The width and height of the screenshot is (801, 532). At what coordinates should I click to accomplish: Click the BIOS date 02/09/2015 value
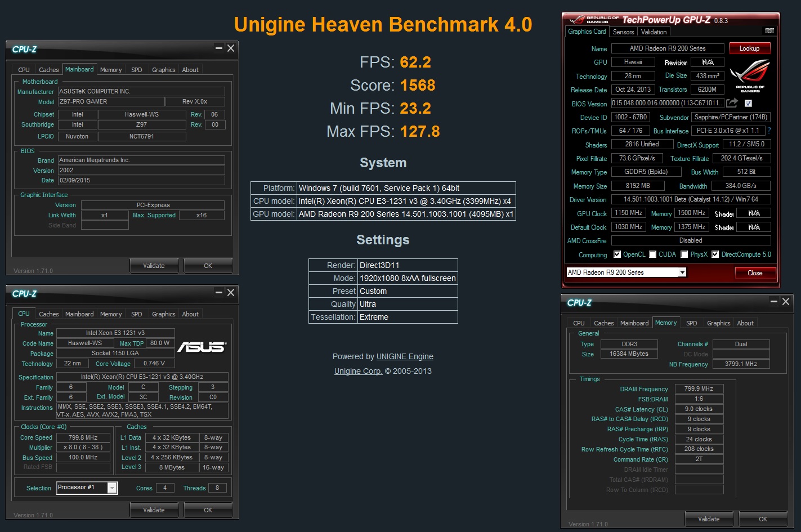141,181
